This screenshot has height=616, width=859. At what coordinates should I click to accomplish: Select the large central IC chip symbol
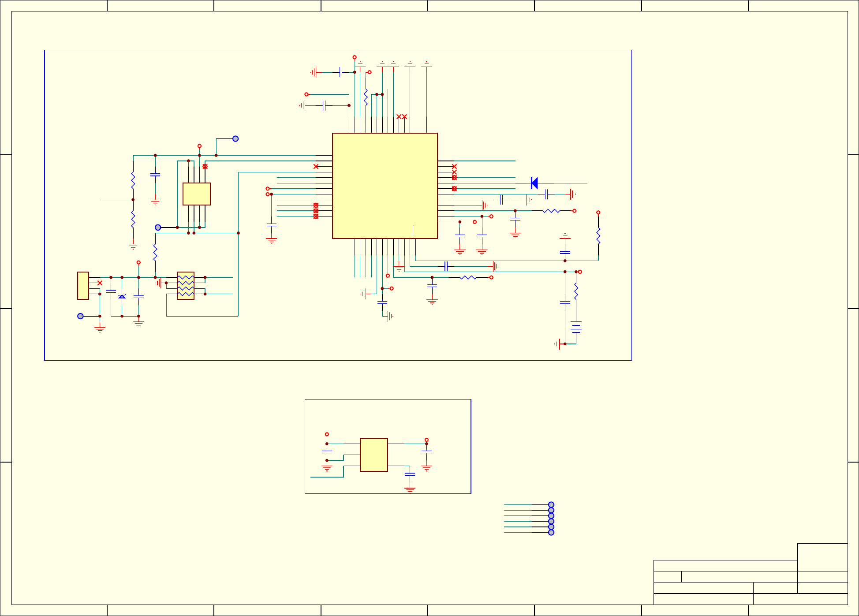(385, 186)
